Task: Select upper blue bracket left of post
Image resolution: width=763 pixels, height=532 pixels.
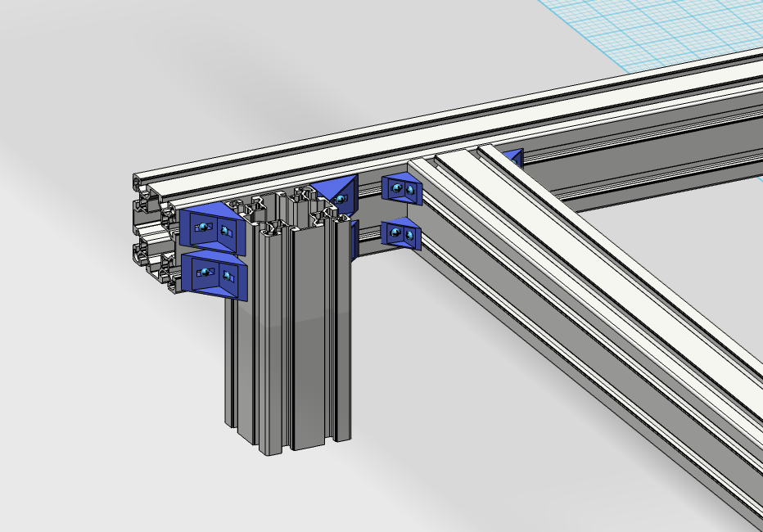Action: 212,229
